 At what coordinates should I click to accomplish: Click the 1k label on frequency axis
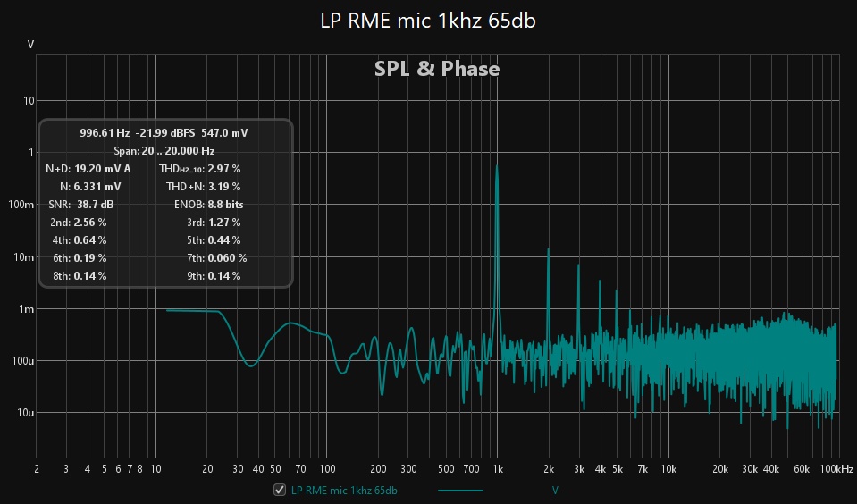pos(498,469)
